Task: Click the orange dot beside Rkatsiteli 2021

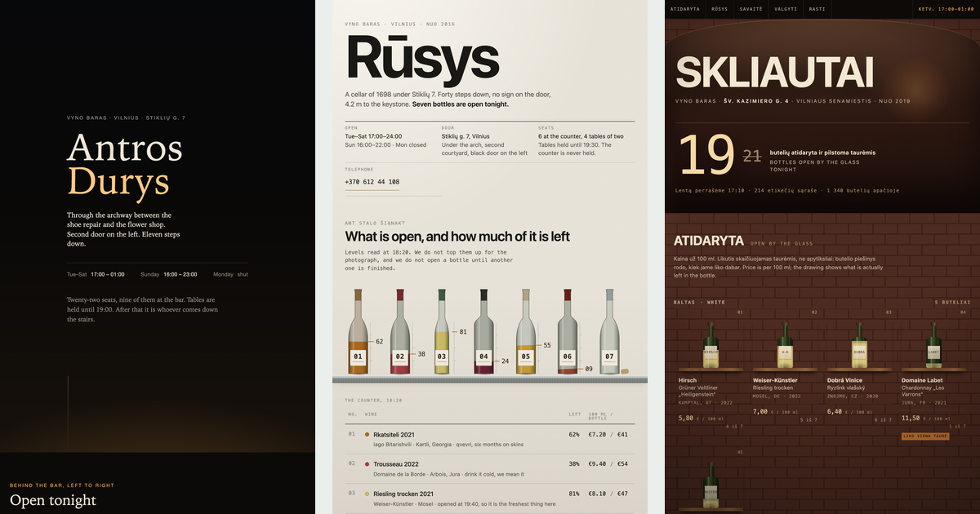Action: click(x=367, y=435)
